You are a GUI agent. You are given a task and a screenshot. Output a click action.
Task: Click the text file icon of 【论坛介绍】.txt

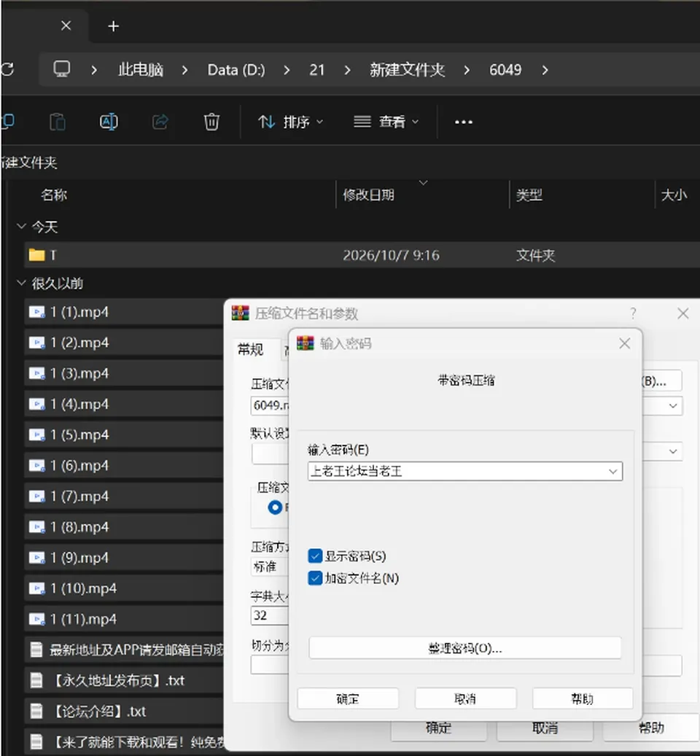point(36,711)
